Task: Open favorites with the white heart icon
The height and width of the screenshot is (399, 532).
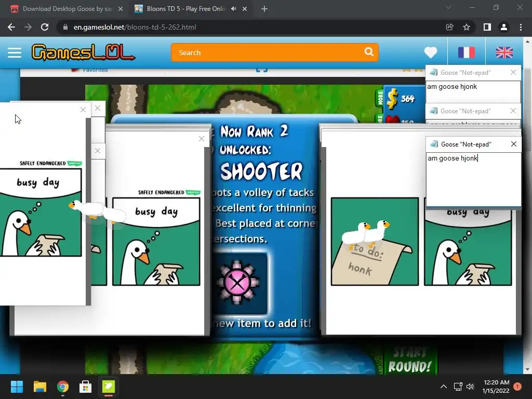Action: pos(431,52)
